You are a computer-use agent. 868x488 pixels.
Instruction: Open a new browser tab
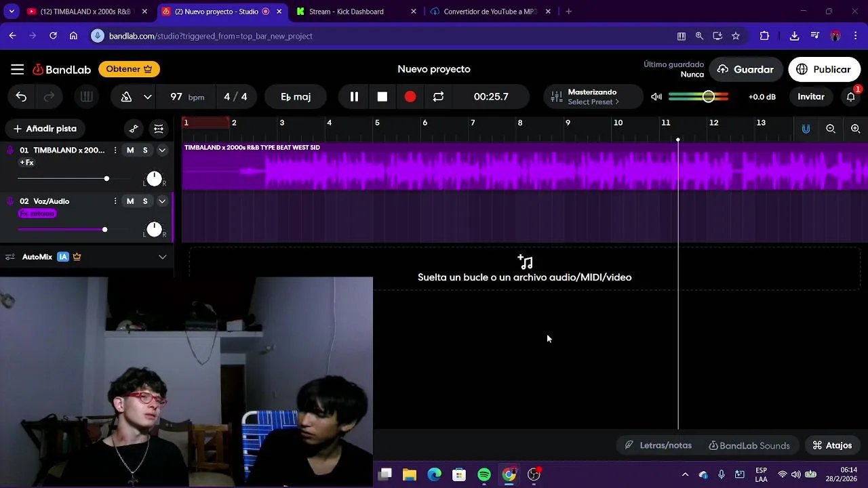[568, 12]
